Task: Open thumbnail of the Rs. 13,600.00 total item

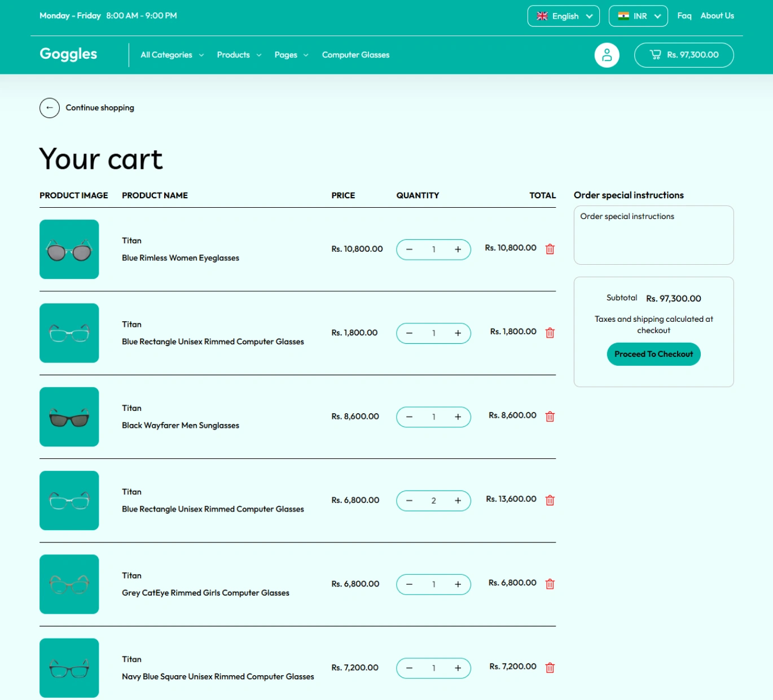Action: 69,500
